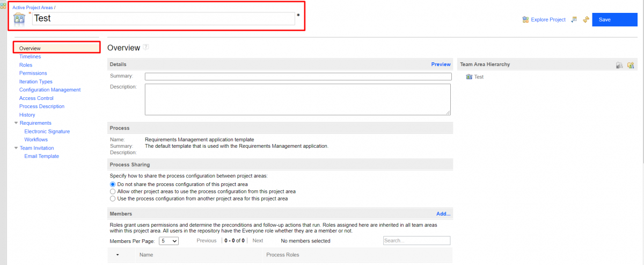Click the Overview help question mark icon
Viewport: 644px width, 265px height.
pyautogui.click(x=146, y=47)
